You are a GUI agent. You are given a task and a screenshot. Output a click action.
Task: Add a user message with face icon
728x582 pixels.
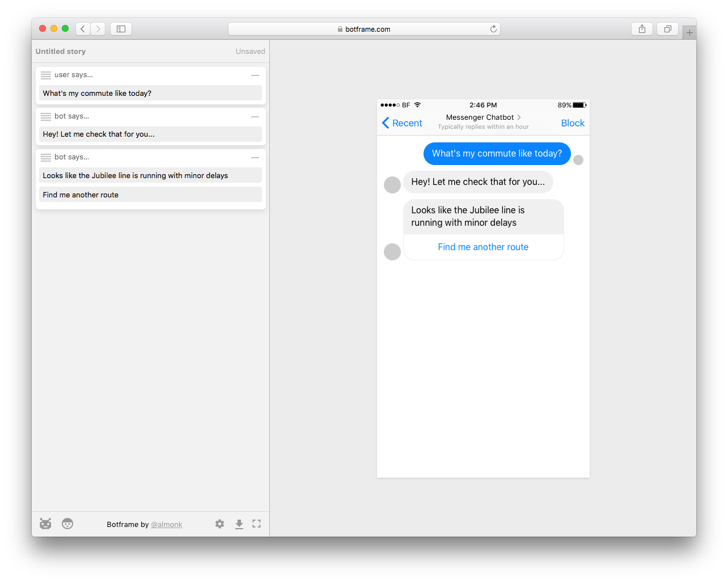(67, 524)
